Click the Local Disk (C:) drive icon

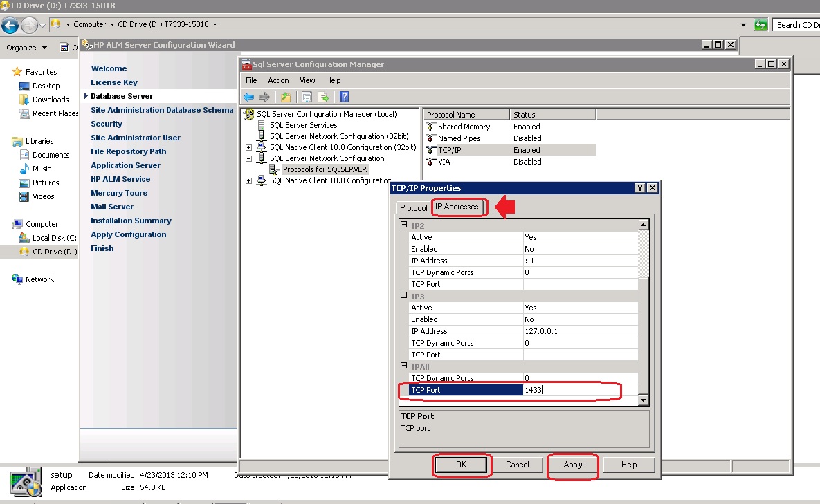click(24, 238)
